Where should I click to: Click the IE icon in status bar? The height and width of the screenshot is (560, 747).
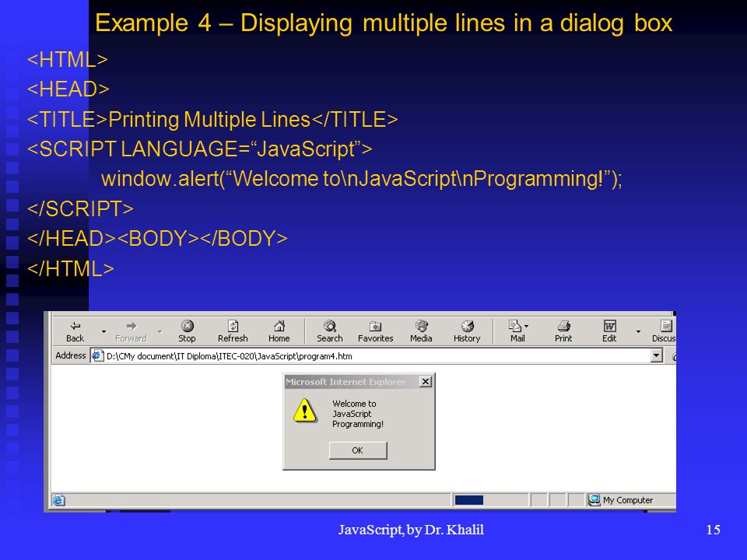pyautogui.click(x=58, y=500)
